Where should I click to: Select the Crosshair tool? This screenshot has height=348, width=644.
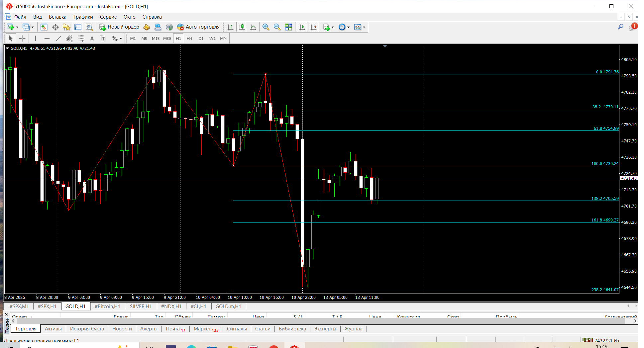(x=22, y=39)
